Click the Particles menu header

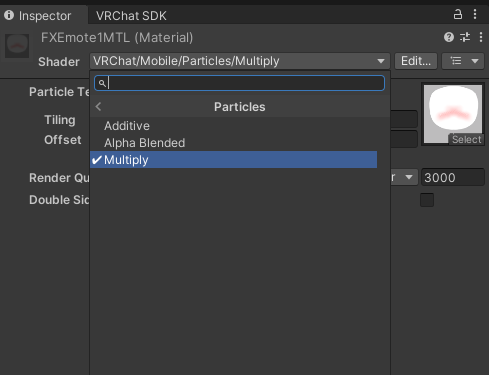click(240, 107)
